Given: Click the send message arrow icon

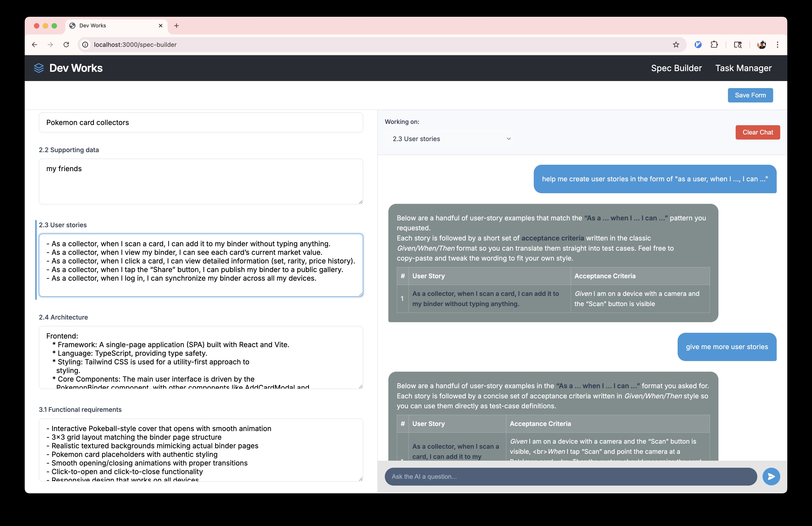Looking at the screenshot, I should point(771,477).
